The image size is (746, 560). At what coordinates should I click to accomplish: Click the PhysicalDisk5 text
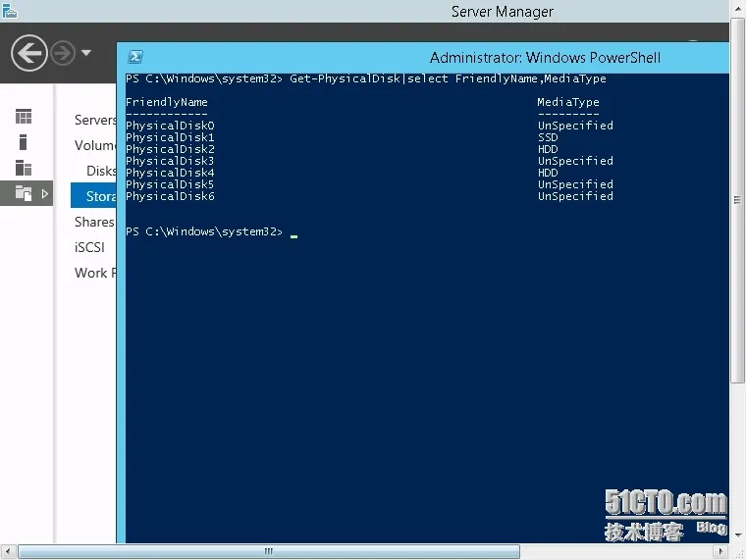pos(170,184)
